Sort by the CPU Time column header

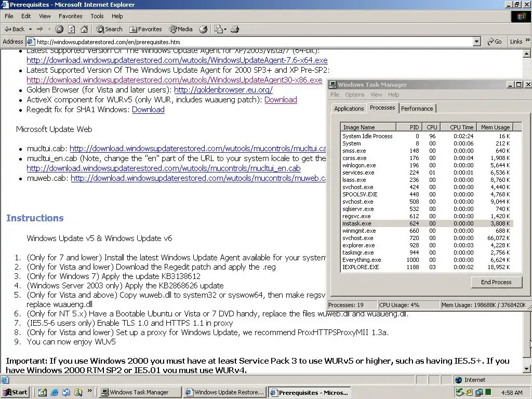pyautogui.click(x=458, y=127)
